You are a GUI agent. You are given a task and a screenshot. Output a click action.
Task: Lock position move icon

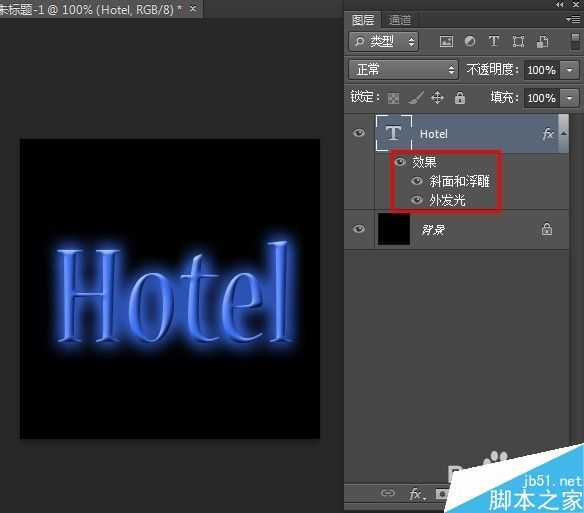[437, 98]
